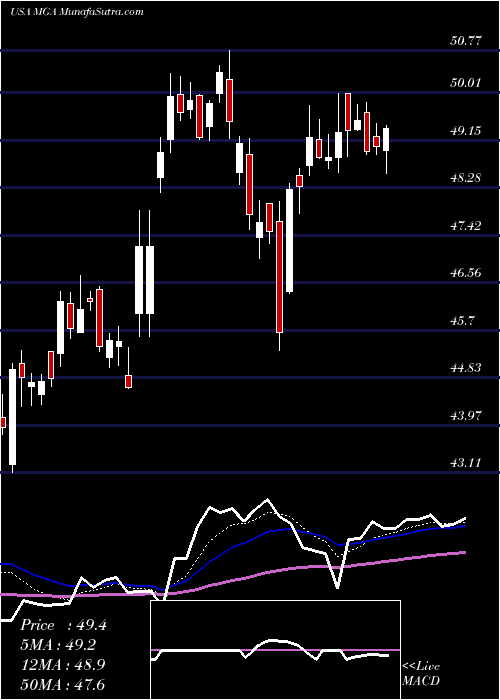The width and height of the screenshot is (500, 700).
Task: Click the 50MA : 47.6 value
Action: click(63, 684)
